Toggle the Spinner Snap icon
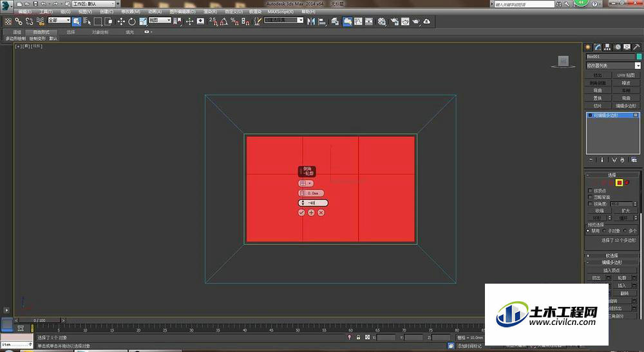 tap(245, 21)
